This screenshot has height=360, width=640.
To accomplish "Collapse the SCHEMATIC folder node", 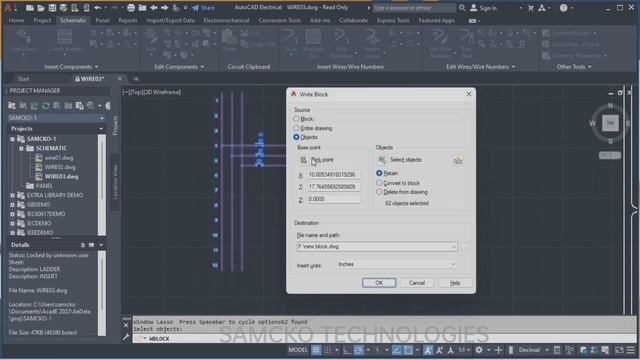I will point(21,149).
